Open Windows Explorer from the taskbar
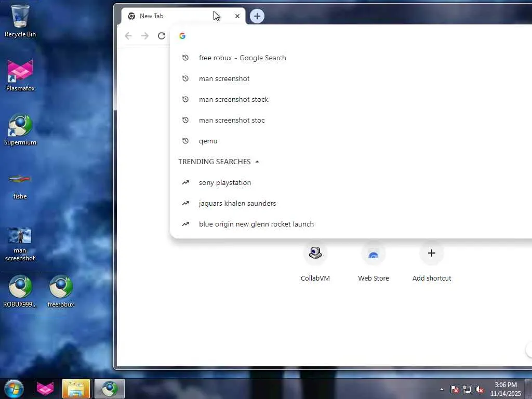The width and height of the screenshot is (532, 399). [76, 389]
